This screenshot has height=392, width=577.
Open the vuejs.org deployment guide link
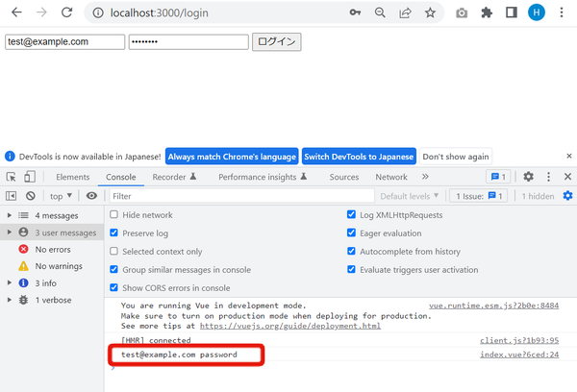(290, 326)
